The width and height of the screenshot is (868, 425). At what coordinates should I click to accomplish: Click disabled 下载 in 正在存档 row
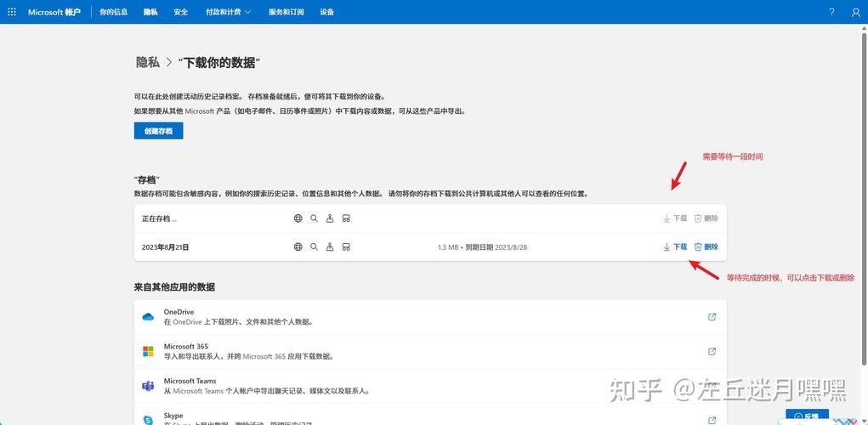click(675, 218)
